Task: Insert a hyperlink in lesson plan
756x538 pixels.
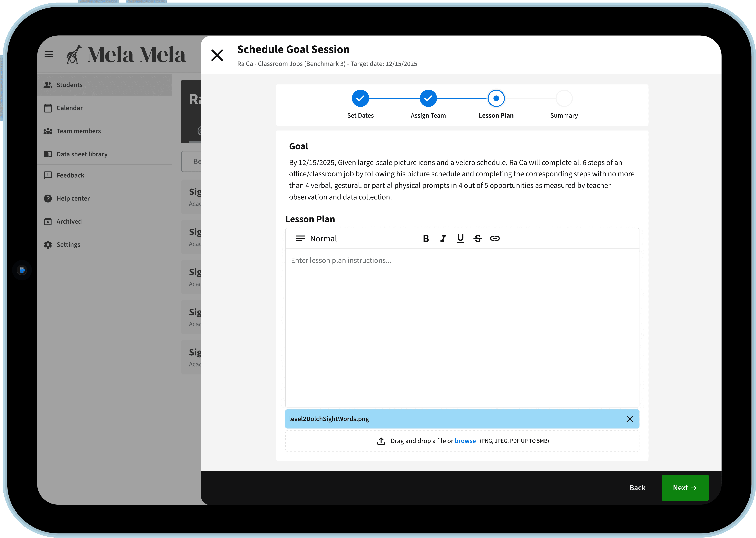Action: [x=495, y=238]
